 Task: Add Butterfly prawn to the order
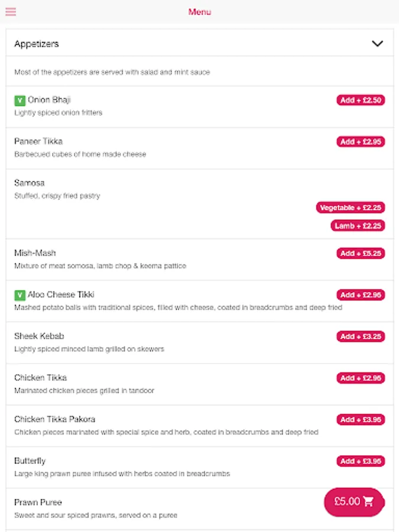pyautogui.click(x=361, y=461)
